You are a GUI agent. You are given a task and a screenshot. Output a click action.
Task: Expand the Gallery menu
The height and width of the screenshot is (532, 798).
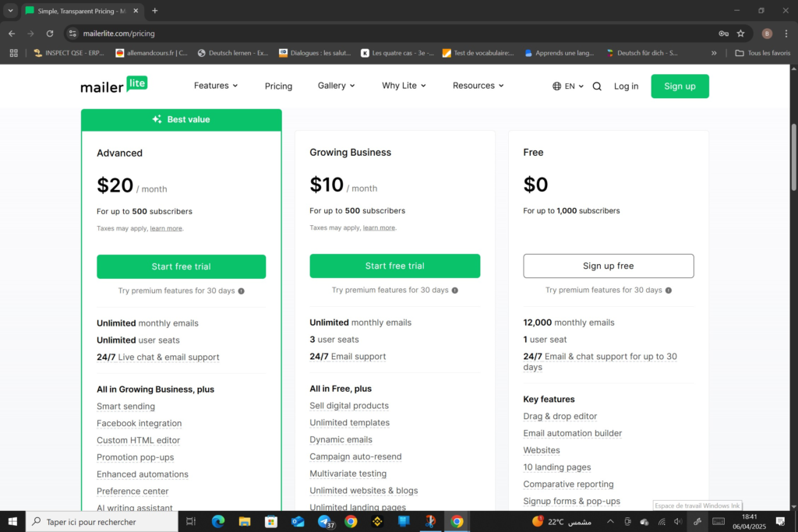pos(337,86)
